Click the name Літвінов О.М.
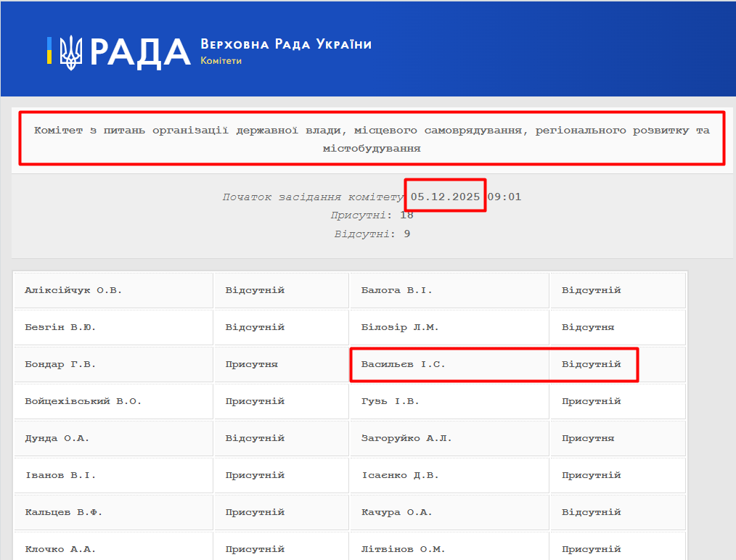 click(x=404, y=550)
